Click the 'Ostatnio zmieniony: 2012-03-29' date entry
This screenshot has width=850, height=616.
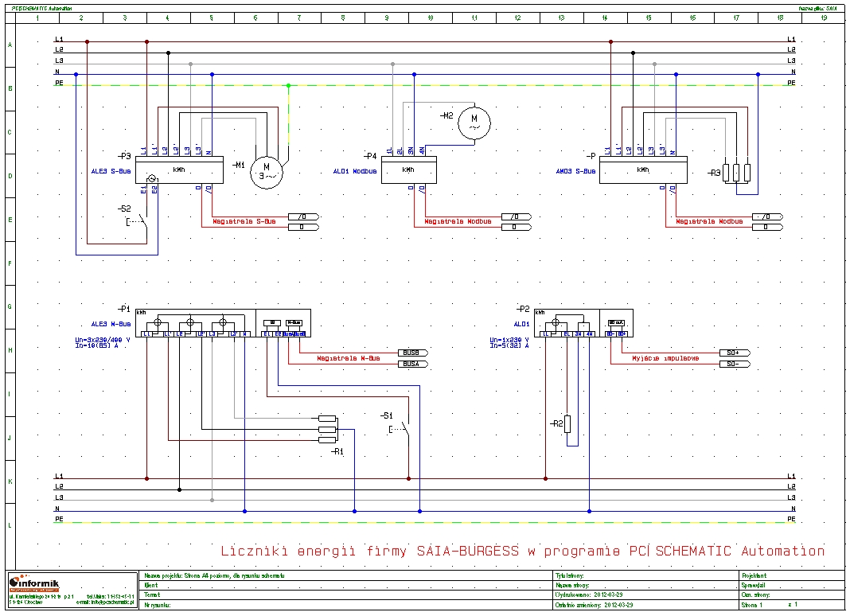pyautogui.click(x=595, y=605)
